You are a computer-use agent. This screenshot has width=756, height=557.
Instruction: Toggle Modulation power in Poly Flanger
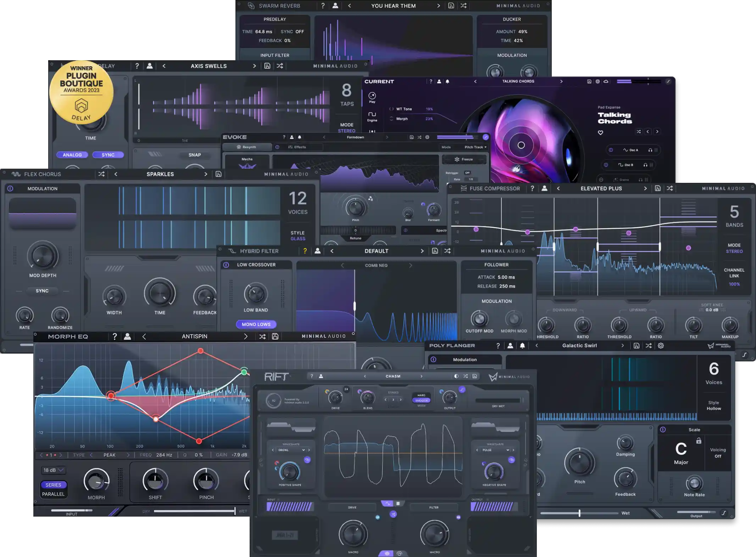tap(433, 359)
